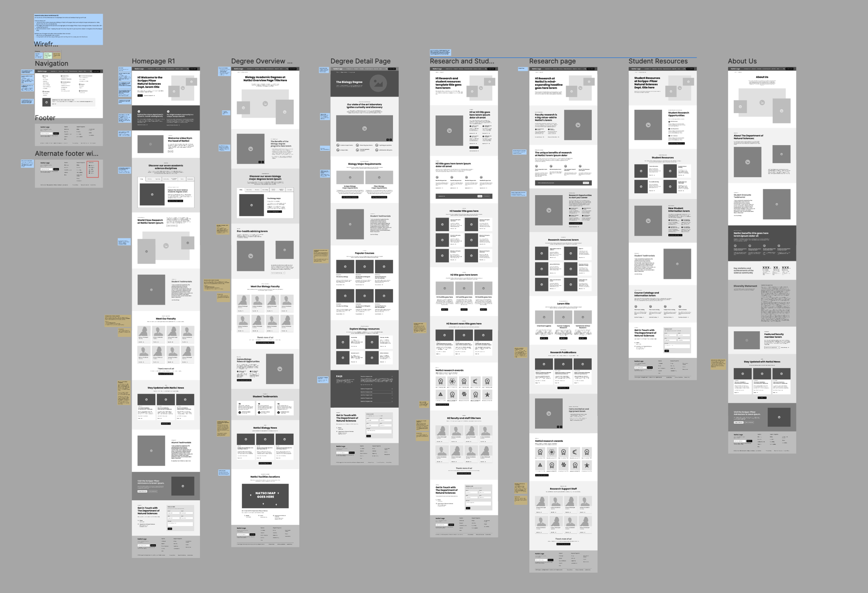Click image placeholder icon in Biology Degree hero
This screenshot has width=868, height=593.
pos(378,83)
